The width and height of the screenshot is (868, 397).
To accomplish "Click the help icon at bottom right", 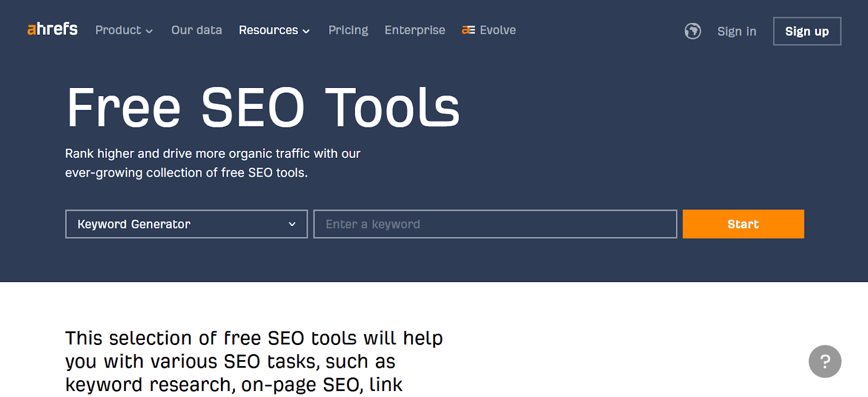I will 825,361.
